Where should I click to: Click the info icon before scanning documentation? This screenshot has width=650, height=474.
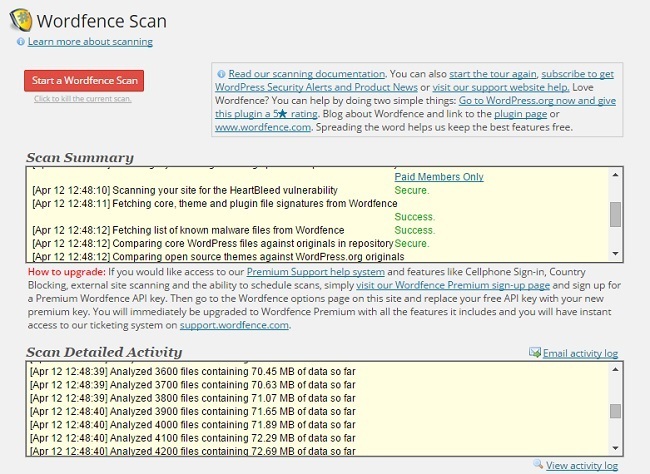(221, 74)
